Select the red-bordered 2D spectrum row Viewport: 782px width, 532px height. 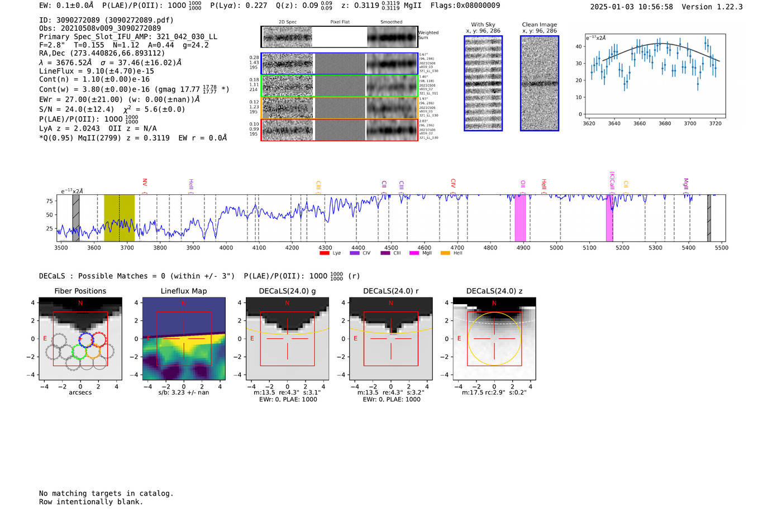pos(339,130)
